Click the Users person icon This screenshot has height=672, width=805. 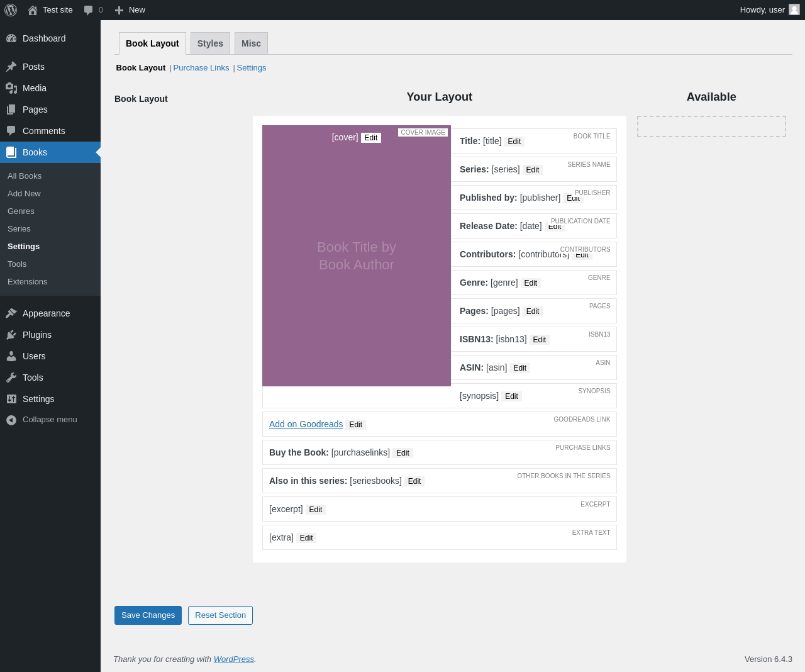coord(11,356)
